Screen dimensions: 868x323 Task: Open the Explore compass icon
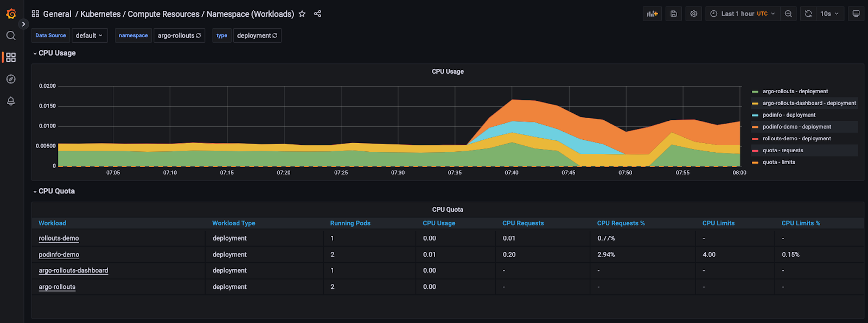(x=11, y=79)
